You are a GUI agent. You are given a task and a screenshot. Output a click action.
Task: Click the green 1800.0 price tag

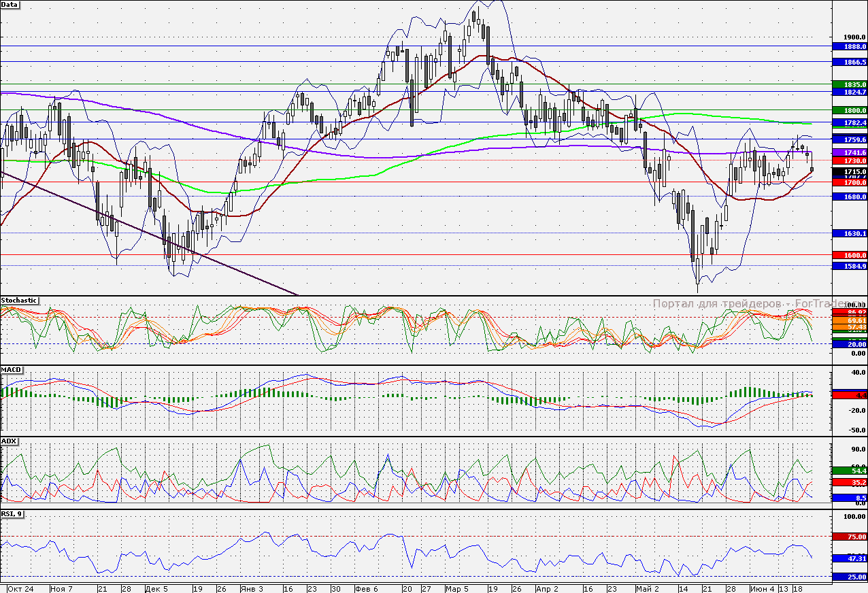click(850, 109)
